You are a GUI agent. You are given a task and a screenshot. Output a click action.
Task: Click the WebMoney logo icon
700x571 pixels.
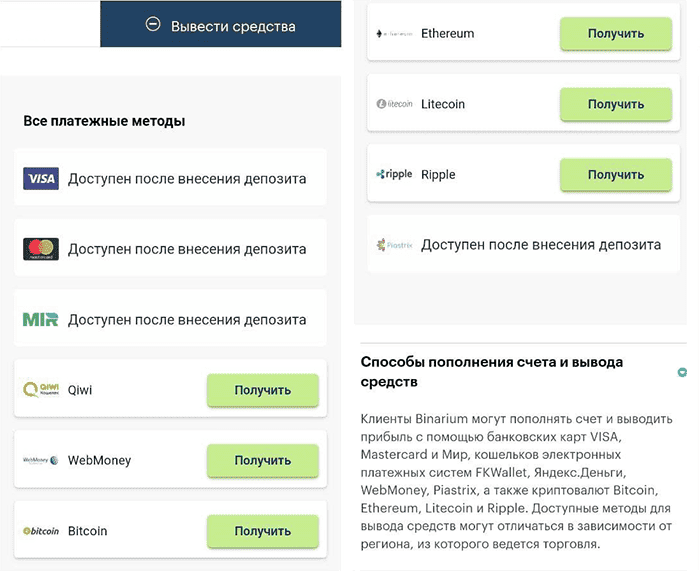(41, 461)
